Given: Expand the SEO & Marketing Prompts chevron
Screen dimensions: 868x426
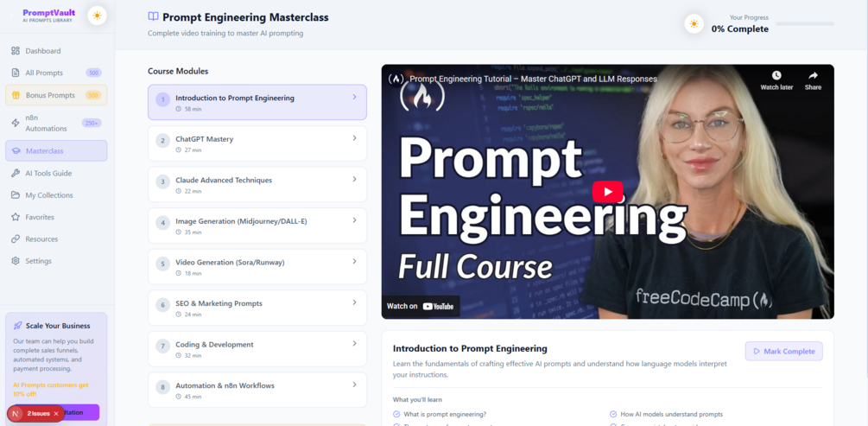Looking at the screenshot, I should tap(354, 302).
